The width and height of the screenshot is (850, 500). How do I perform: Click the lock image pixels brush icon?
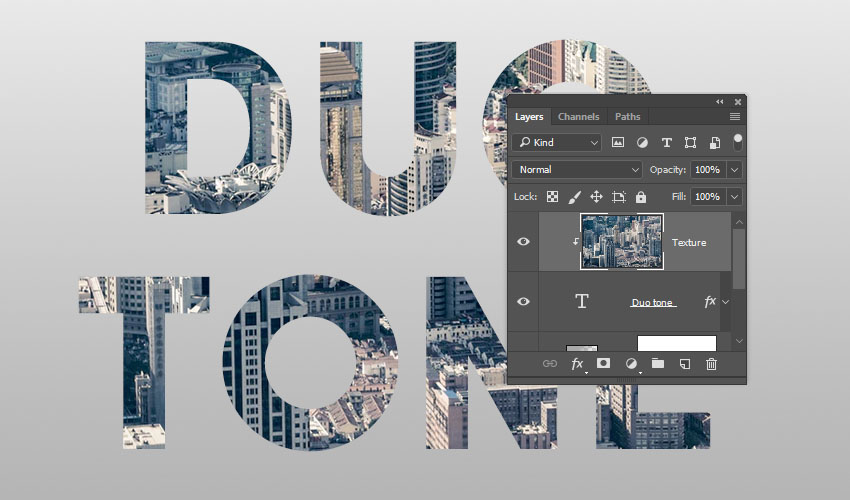tap(575, 197)
